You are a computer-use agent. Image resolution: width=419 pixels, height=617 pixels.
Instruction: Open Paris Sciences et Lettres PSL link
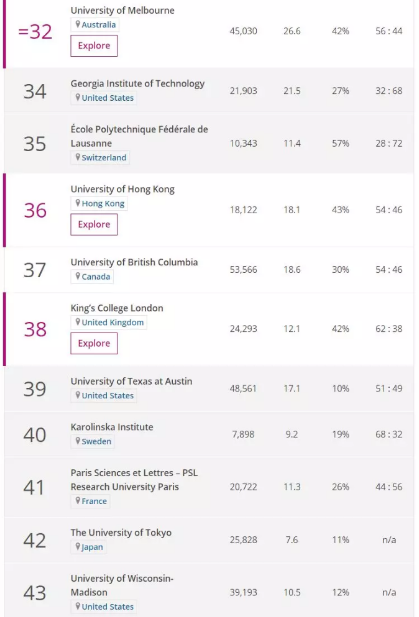pos(134,480)
